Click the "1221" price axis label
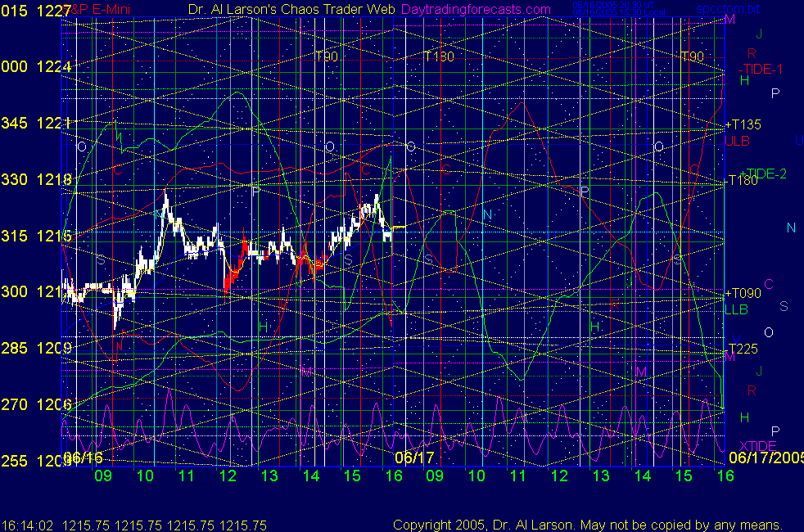This screenshot has width=804, height=532. click(53, 123)
